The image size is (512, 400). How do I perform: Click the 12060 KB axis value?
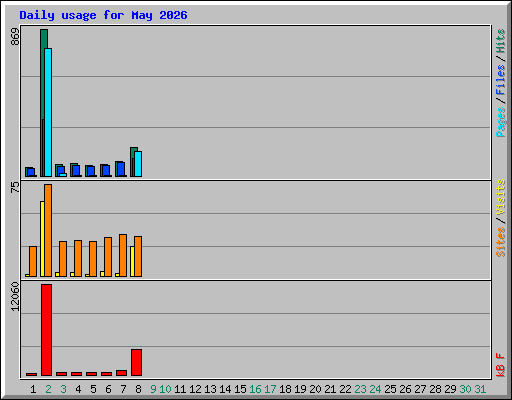coord(15,297)
